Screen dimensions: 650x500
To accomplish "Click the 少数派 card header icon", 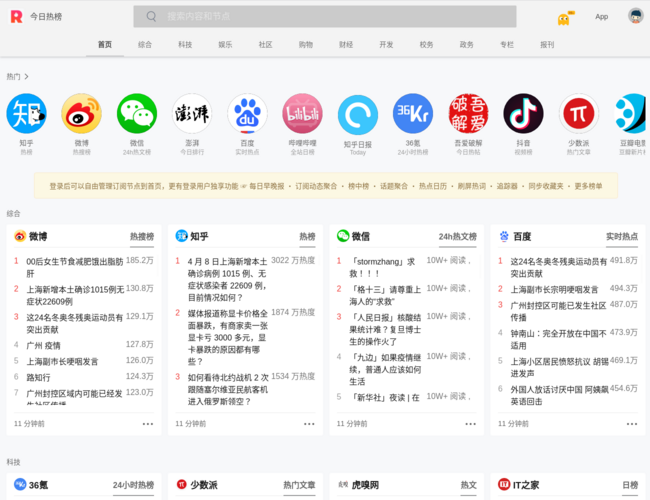I will click(182, 484).
